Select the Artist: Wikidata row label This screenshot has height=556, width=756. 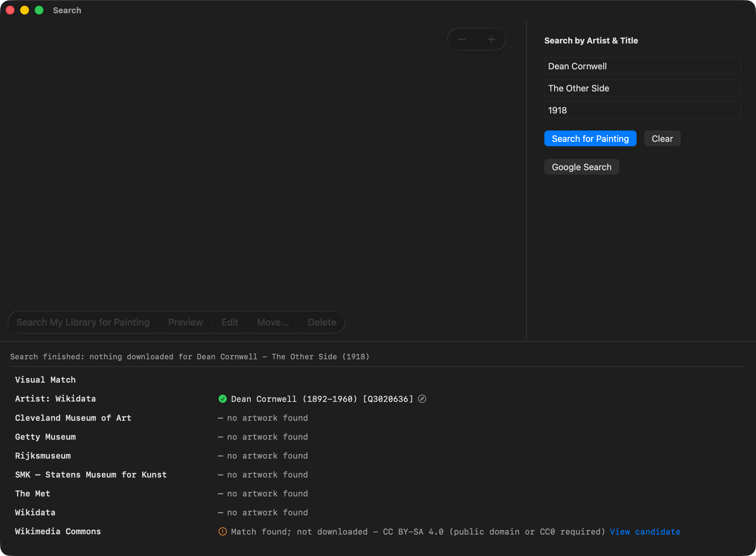[x=55, y=399]
